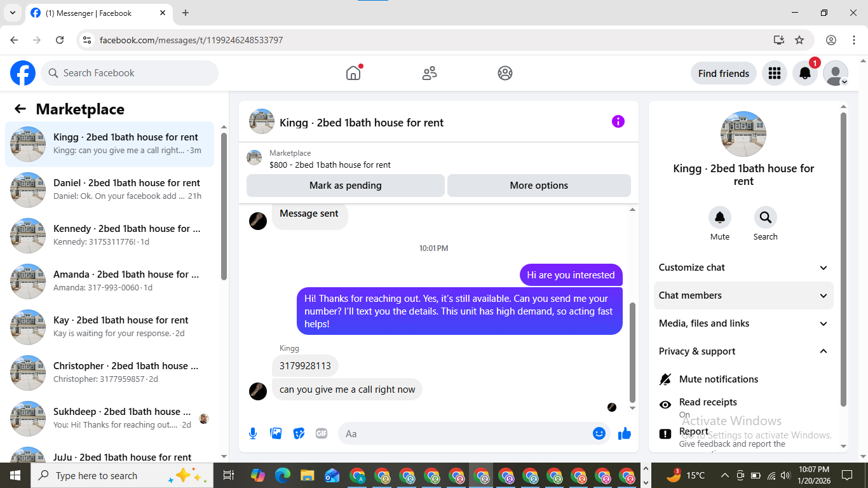Open browser tab search dropdown

coord(13,13)
